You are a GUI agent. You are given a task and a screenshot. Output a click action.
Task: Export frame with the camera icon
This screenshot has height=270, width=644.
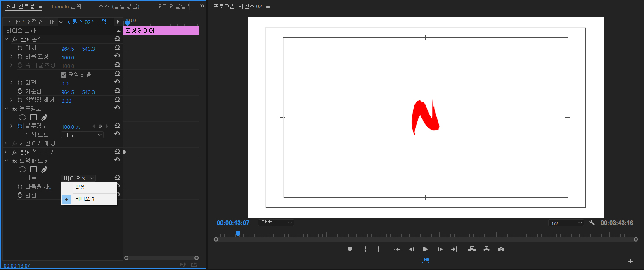pos(501,249)
